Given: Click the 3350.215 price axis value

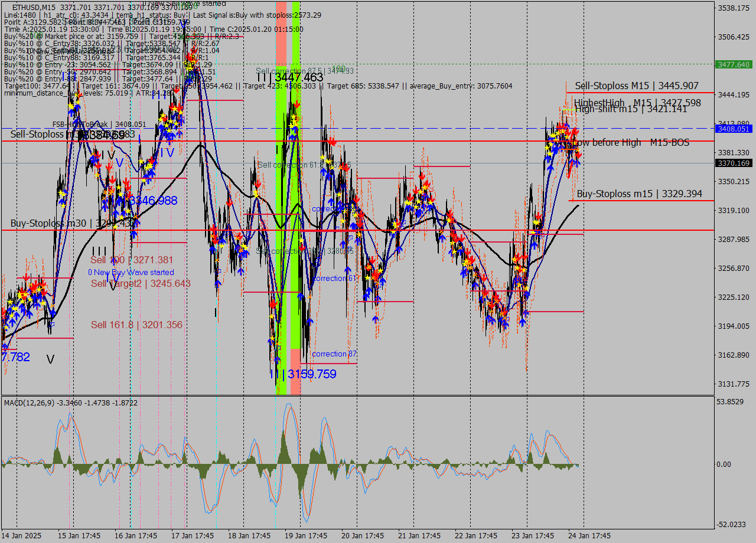Looking at the screenshot, I should [733, 182].
